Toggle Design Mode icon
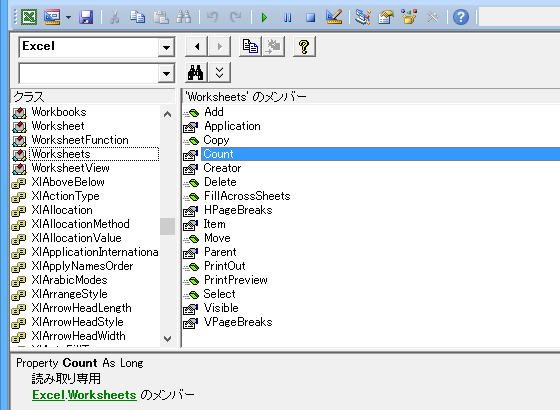560x410 pixels. (334, 17)
